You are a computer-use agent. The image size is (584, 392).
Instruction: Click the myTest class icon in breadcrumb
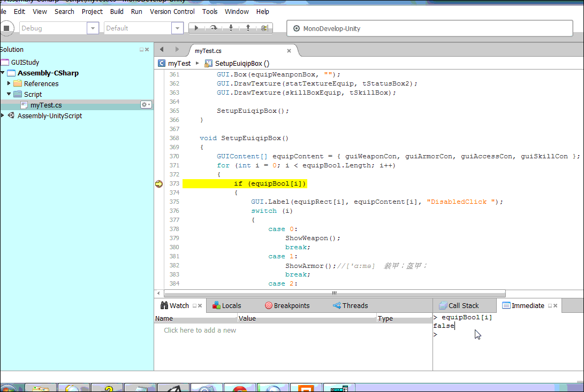pos(161,63)
